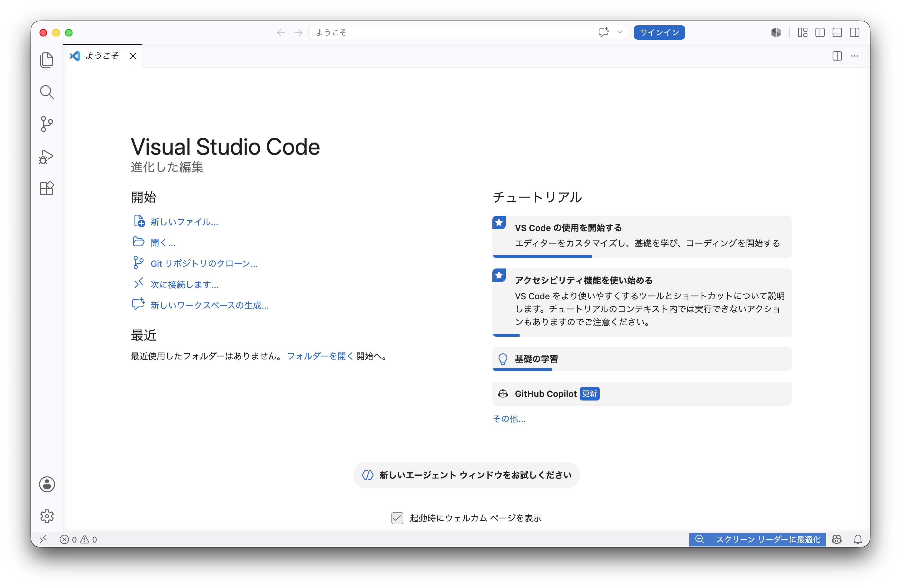The height and width of the screenshot is (588, 901).
Task: Click the 新しいファイル... link
Action: click(184, 222)
